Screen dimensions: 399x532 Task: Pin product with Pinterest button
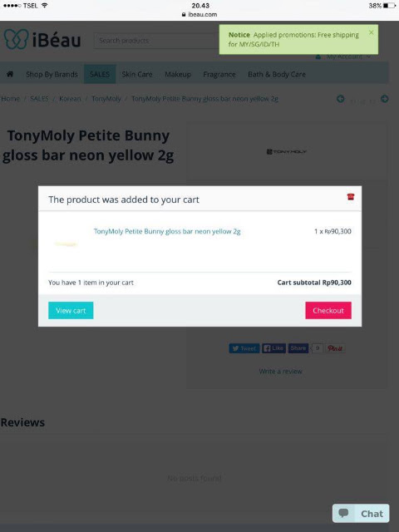pos(335,348)
